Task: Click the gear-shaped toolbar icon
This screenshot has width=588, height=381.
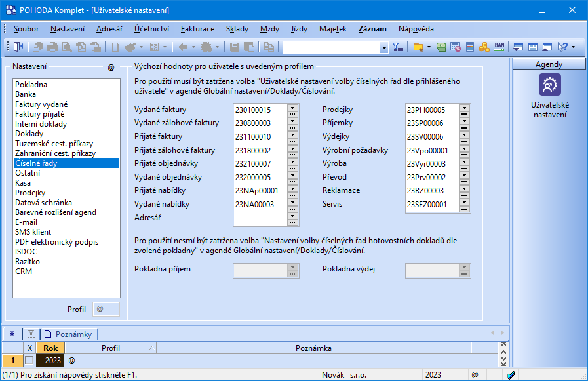Action: (206, 47)
